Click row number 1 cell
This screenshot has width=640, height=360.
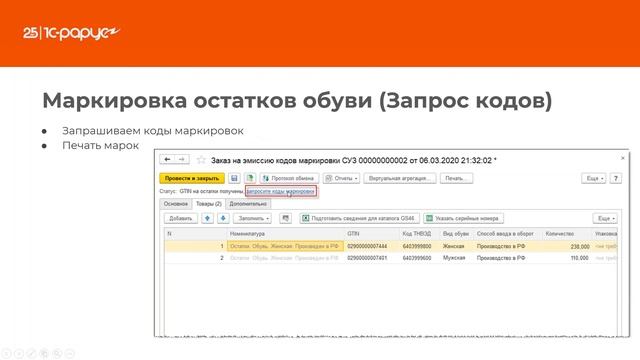[x=196, y=246]
